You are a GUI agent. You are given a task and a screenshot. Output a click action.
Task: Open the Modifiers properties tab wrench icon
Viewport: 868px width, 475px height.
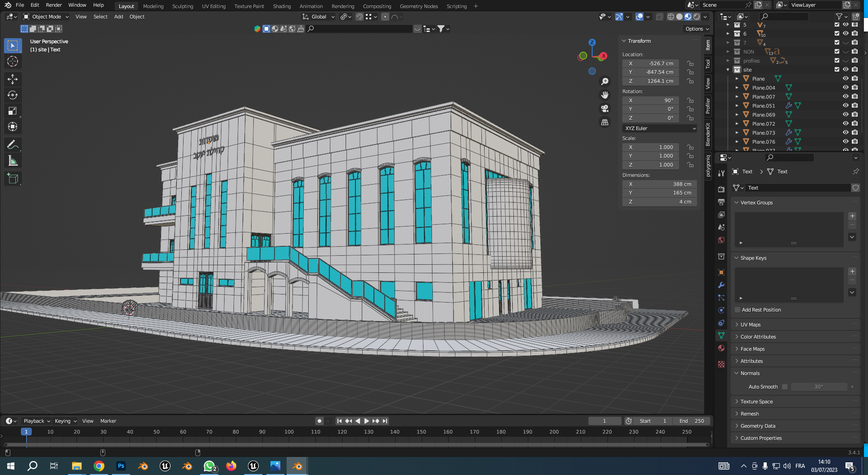(721, 285)
